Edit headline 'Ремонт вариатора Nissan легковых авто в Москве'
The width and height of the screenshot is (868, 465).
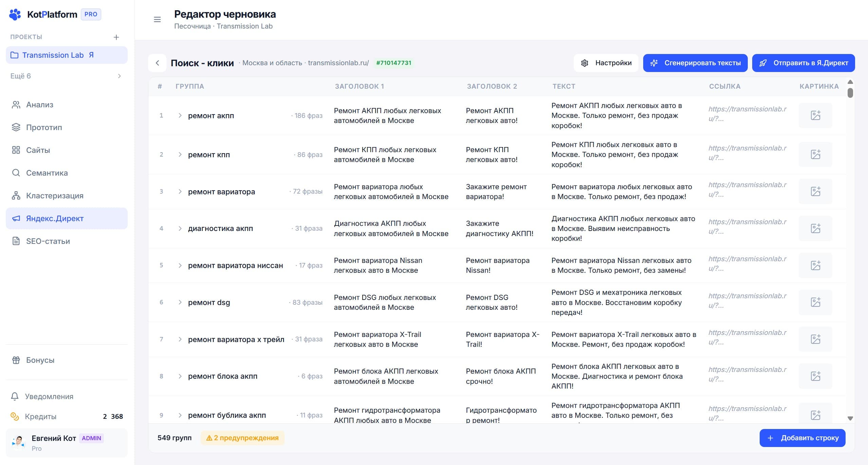(378, 265)
